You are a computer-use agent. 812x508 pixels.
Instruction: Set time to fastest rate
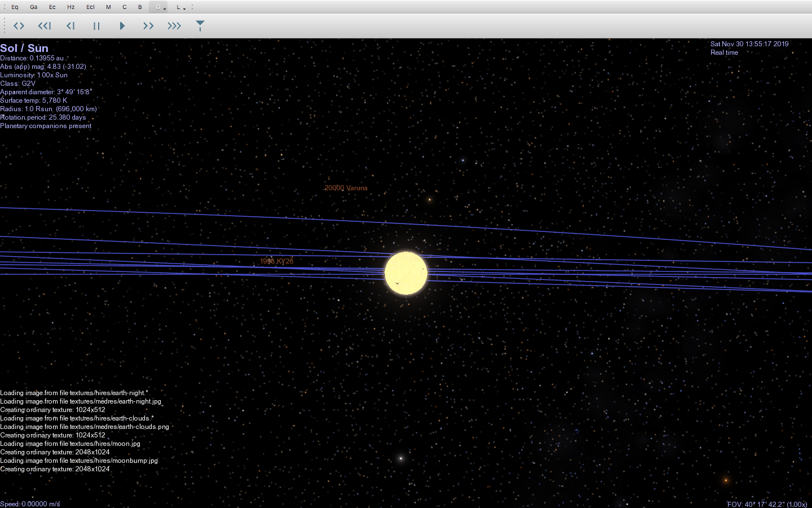(174, 25)
